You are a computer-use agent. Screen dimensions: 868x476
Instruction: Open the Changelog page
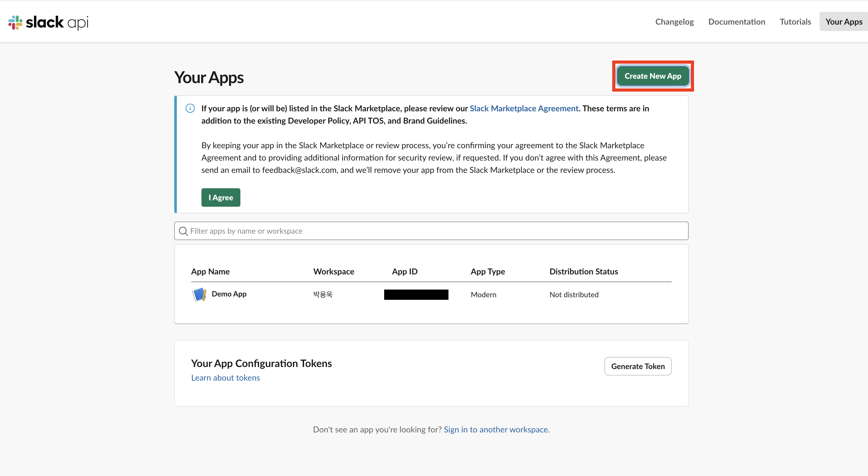pos(674,22)
